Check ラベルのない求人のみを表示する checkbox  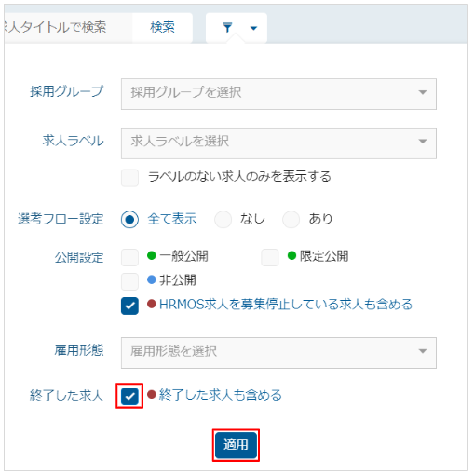pyautogui.click(x=129, y=178)
